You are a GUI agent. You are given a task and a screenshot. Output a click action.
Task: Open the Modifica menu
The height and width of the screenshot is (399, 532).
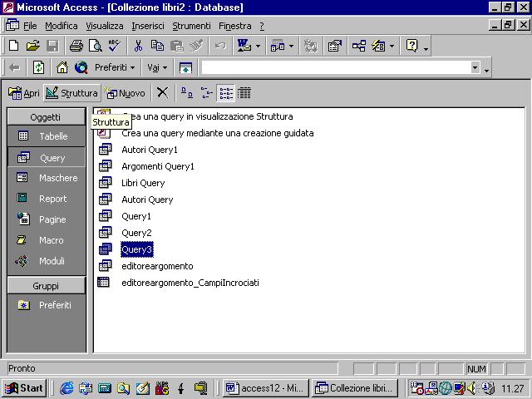pos(62,26)
